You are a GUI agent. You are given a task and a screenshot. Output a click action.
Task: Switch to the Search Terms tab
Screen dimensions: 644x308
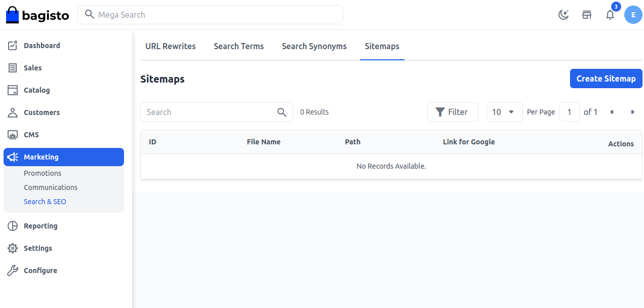tap(238, 46)
